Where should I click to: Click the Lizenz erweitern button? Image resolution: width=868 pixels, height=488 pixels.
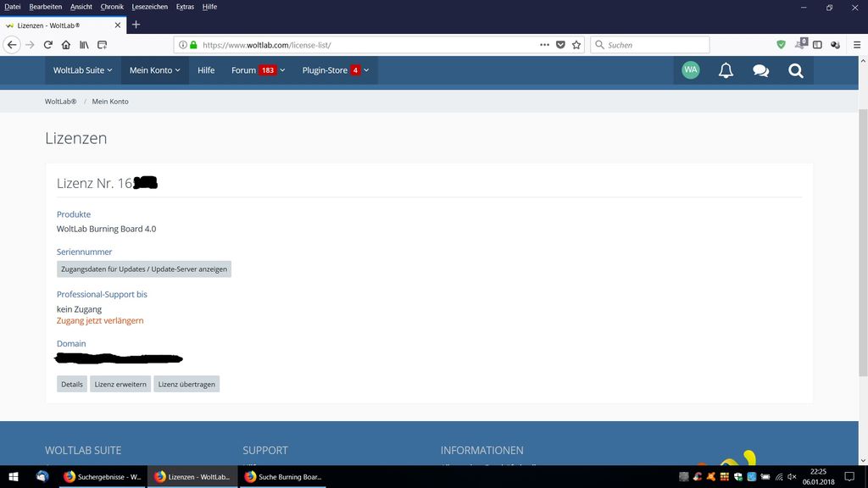[x=120, y=384]
